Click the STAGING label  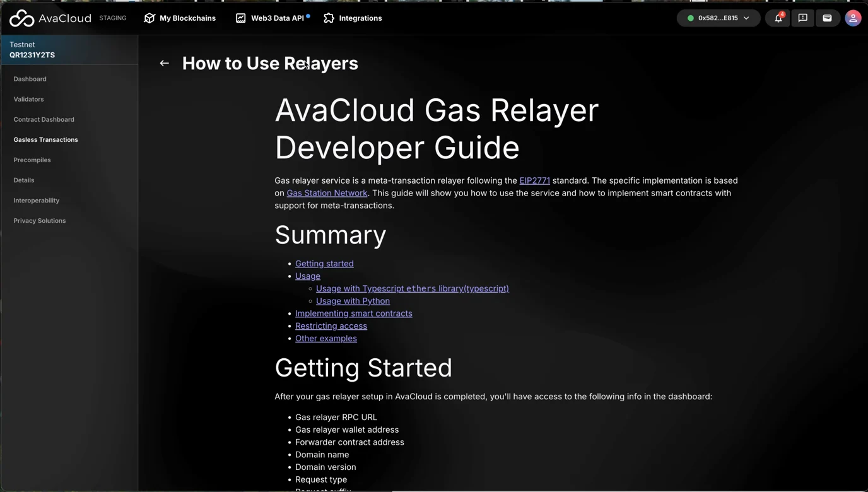click(x=113, y=18)
